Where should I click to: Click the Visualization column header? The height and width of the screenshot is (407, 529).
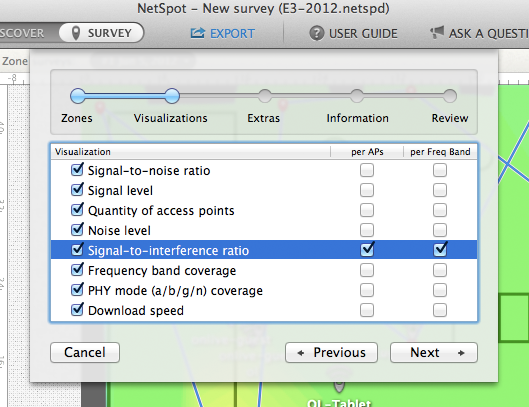click(x=191, y=152)
